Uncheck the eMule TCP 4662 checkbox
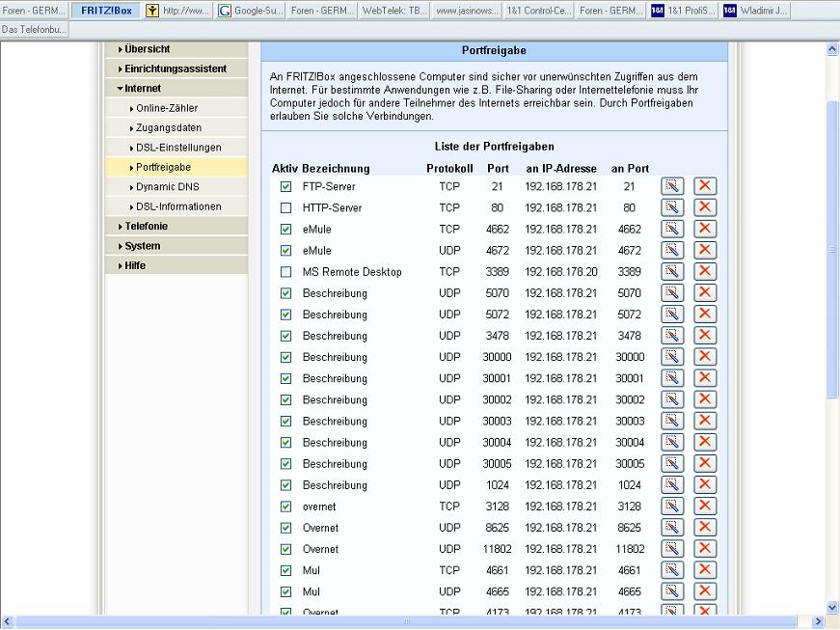The width and height of the screenshot is (840, 630). [x=286, y=230]
